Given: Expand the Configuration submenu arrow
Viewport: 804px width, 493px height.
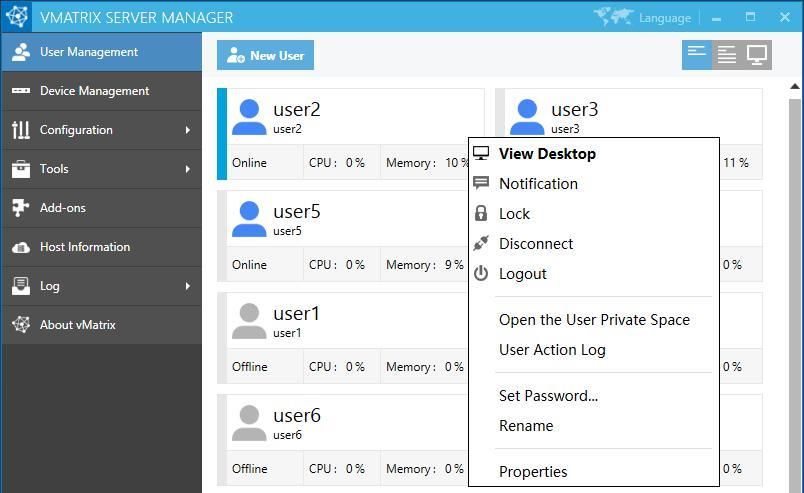Looking at the screenshot, I should (188, 130).
